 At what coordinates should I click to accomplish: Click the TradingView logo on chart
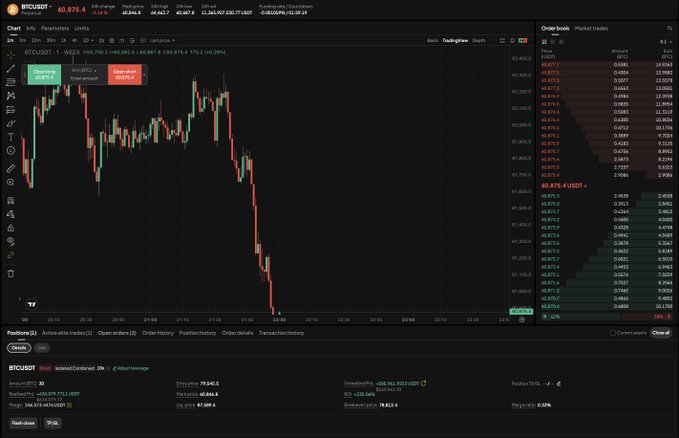[32, 305]
